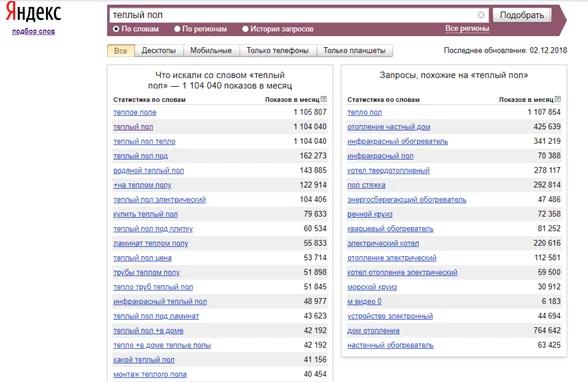
Task: Open the Все регионы selector
Action: point(467,28)
